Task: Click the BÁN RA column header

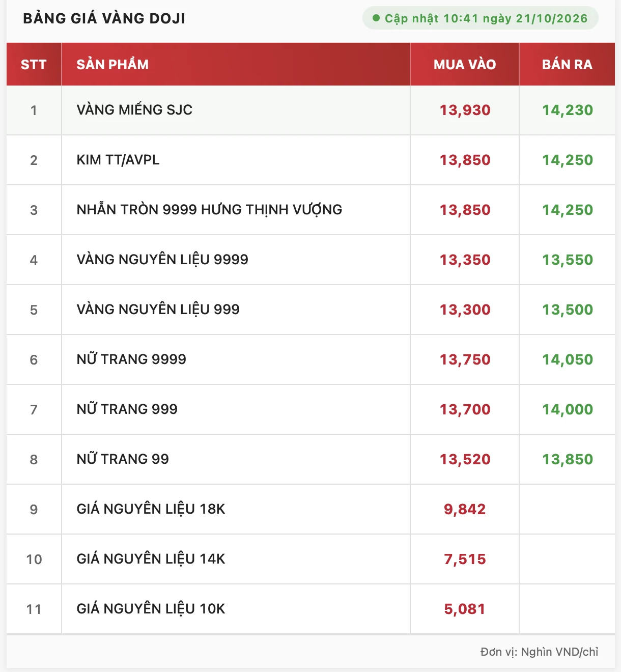Action: tap(567, 65)
